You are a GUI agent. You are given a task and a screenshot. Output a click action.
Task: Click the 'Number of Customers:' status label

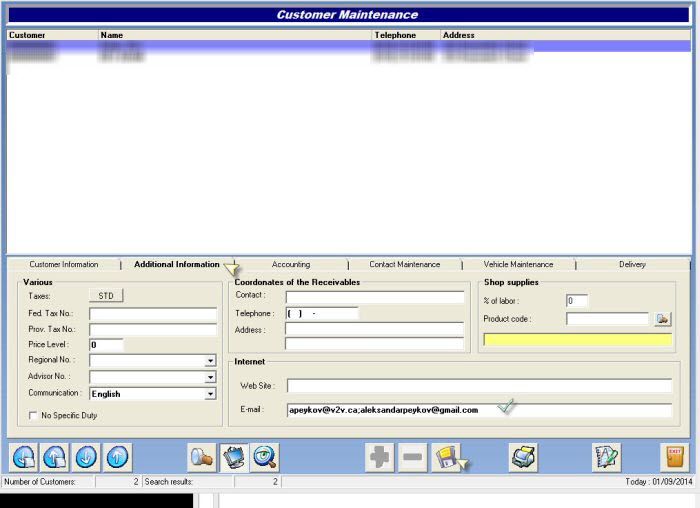40,482
